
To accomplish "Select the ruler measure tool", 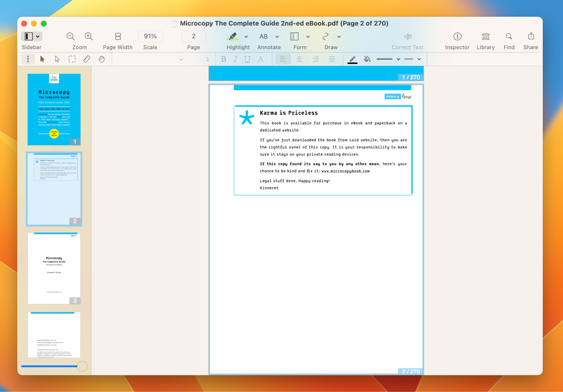I will 87,59.
